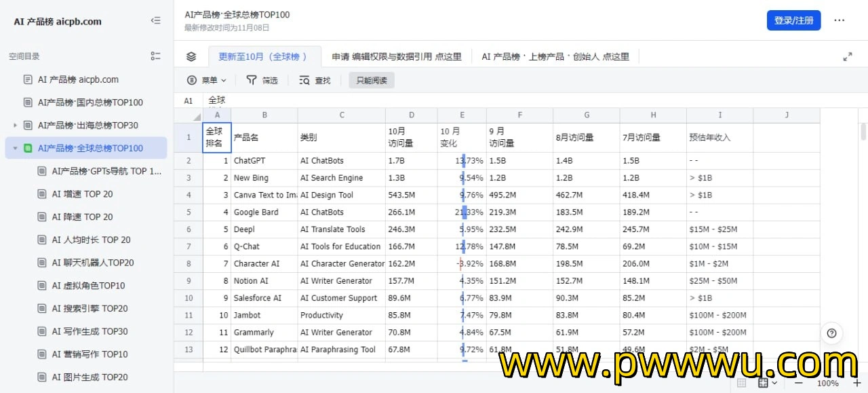
Task: Click the document icon of 国内总榜TOP100
Action: (x=28, y=102)
